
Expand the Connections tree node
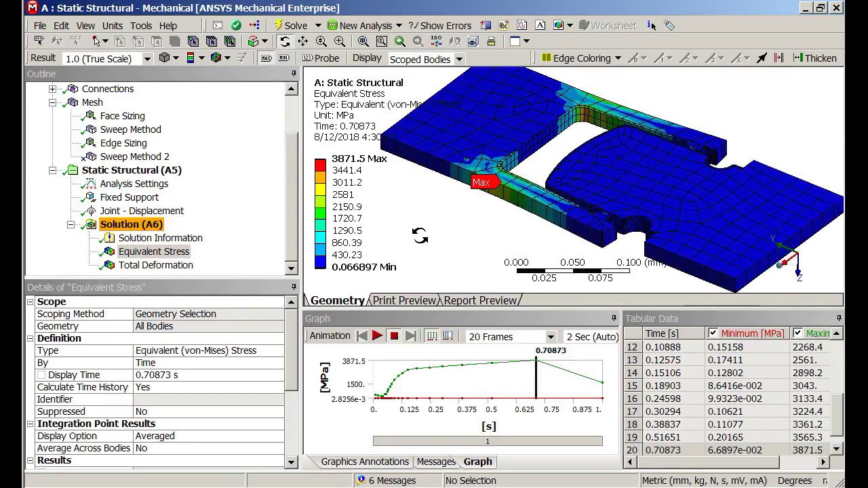(53, 89)
